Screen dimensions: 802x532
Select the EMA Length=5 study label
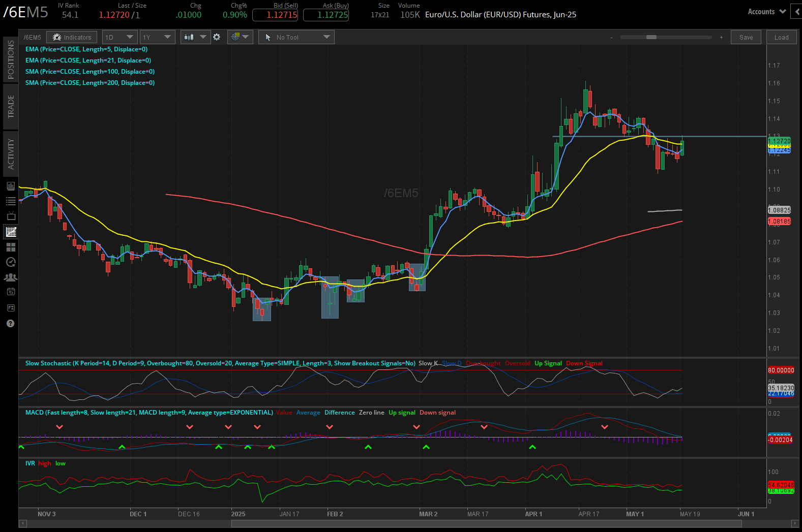[x=86, y=49]
